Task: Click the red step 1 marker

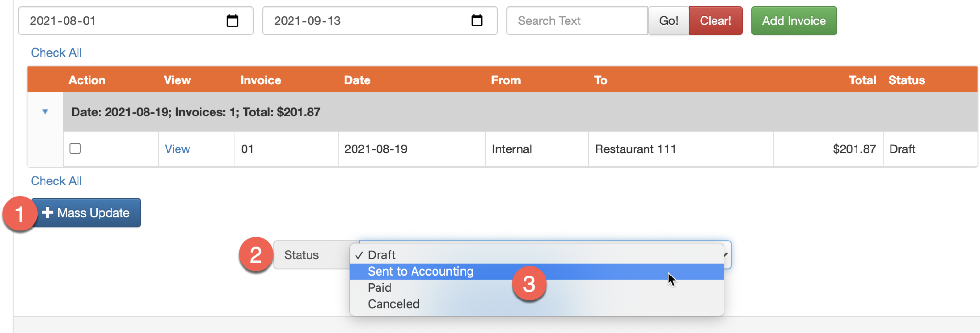Action: [20, 214]
